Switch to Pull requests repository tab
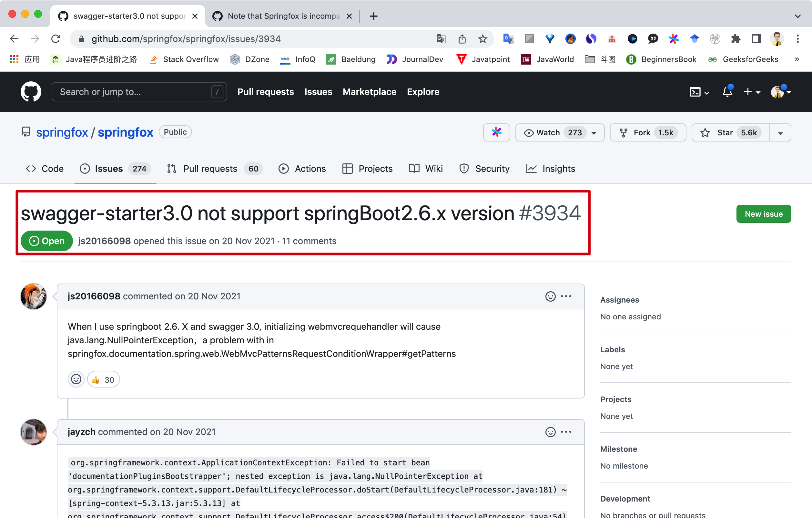 [x=210, y=168]
